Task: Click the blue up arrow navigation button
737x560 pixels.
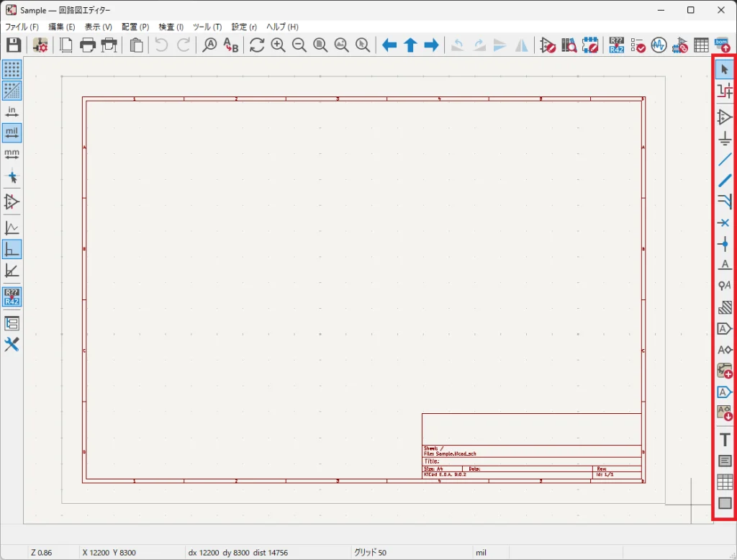Action: (x=410, y=45)
